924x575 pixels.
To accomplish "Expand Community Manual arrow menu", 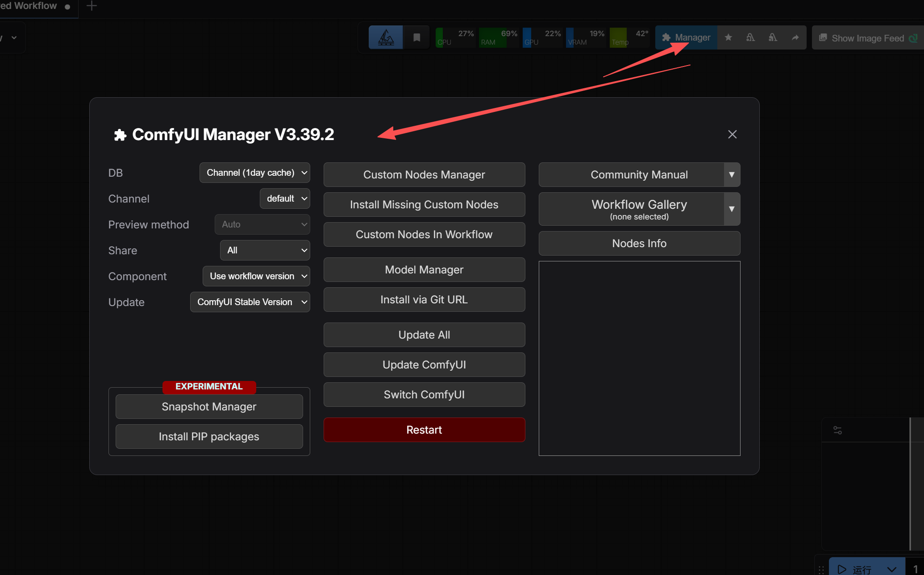I will (732, 174).
